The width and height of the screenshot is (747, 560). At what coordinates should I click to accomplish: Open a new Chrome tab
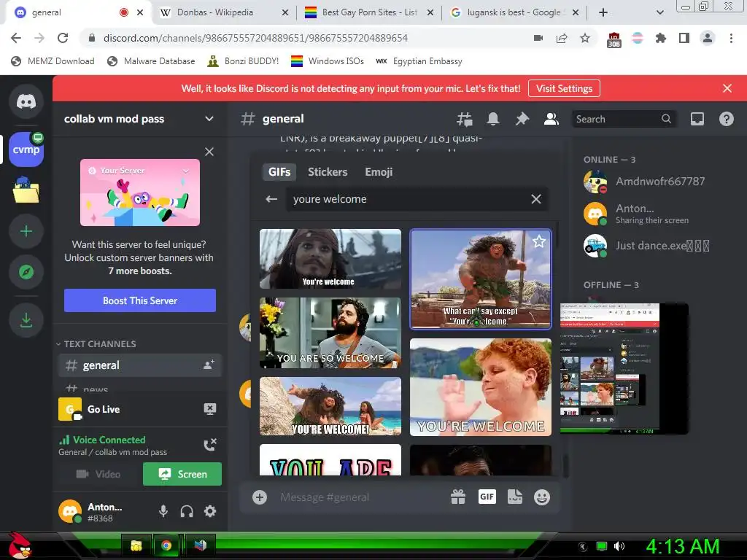tap(603, 12)
